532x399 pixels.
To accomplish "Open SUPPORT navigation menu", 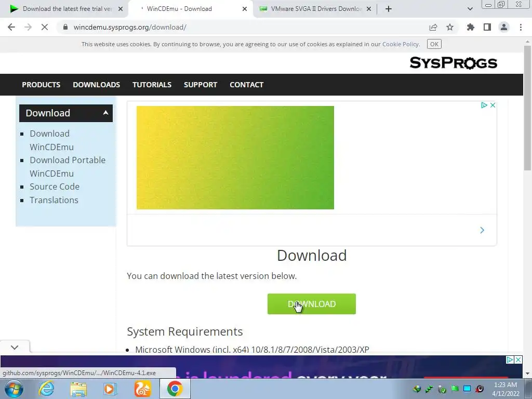I will (200, 85).
